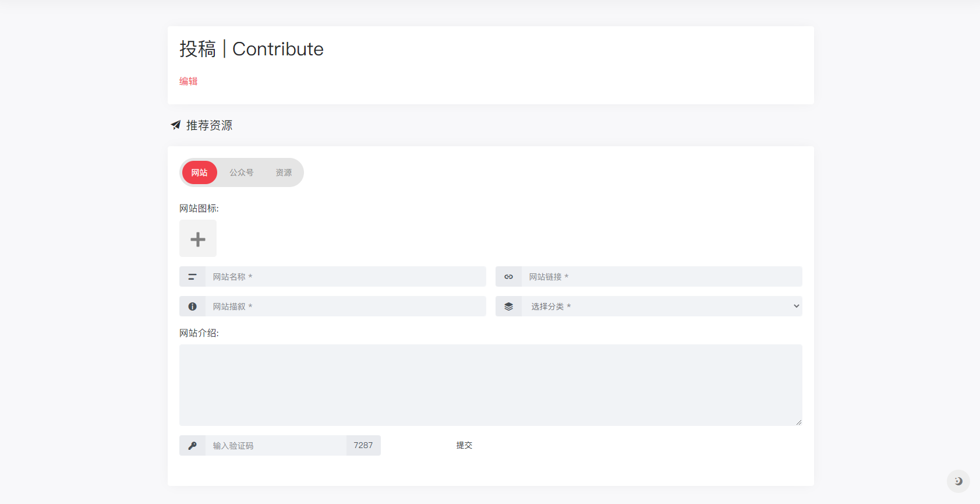The width and height of the screenshot is (980, 504).
Task: Switch to the 公众号 tab
Action: click(x=241, y=172)
